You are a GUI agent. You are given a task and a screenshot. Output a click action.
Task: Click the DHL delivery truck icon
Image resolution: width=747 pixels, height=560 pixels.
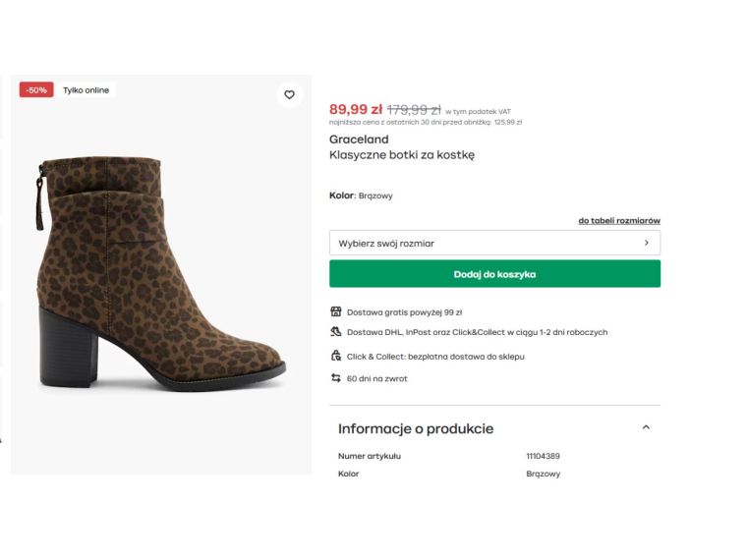[x=336, y=332]
